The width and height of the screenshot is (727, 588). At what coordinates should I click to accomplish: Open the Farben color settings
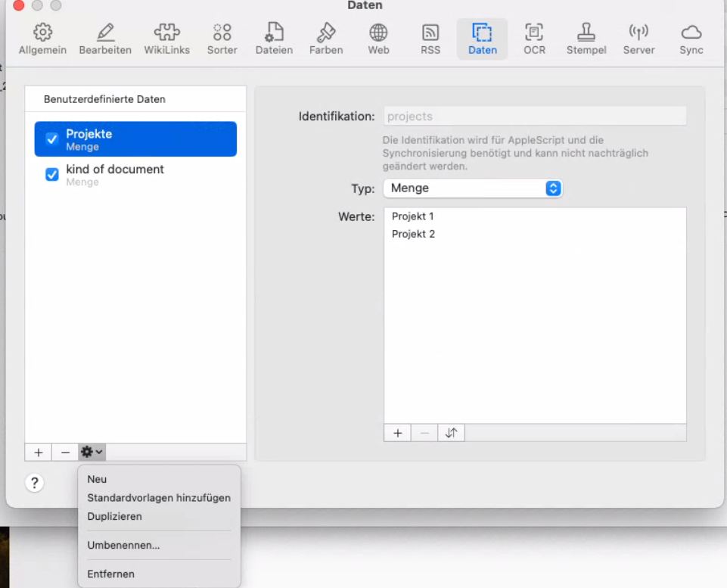[x=326, y=39]
